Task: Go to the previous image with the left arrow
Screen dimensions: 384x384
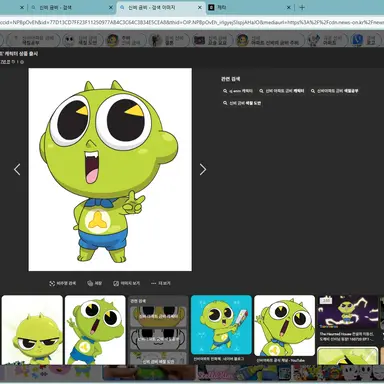Action: click(17, 170)
